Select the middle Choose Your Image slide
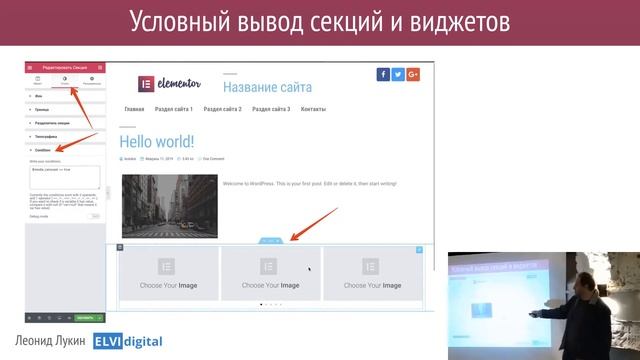 tap(271, 273)
